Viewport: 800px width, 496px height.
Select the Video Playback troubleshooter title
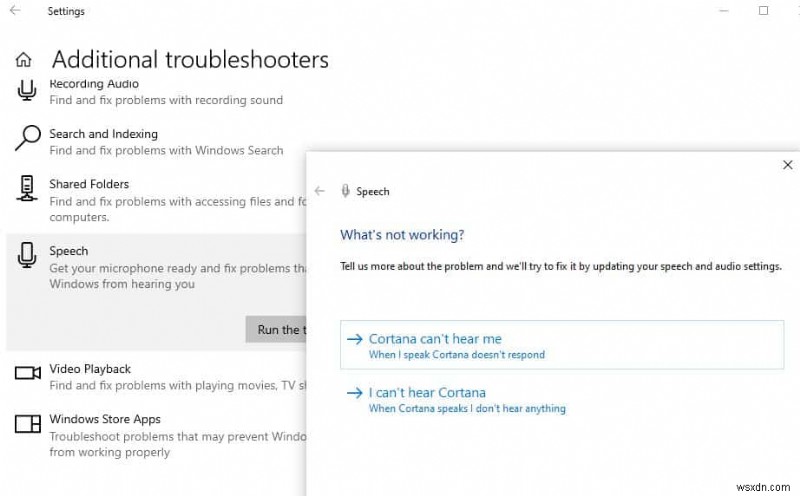[90, 369]
